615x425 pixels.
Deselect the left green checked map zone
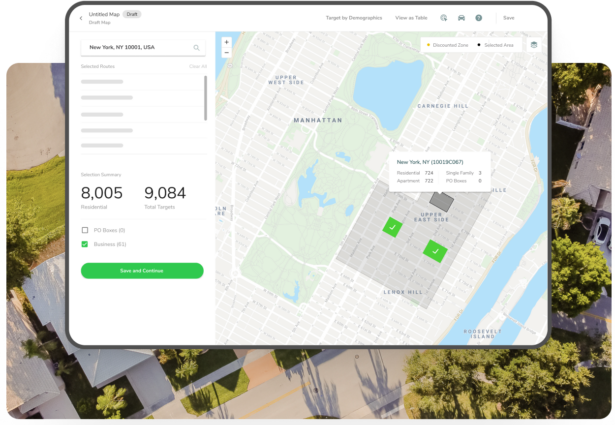point(394,228)
